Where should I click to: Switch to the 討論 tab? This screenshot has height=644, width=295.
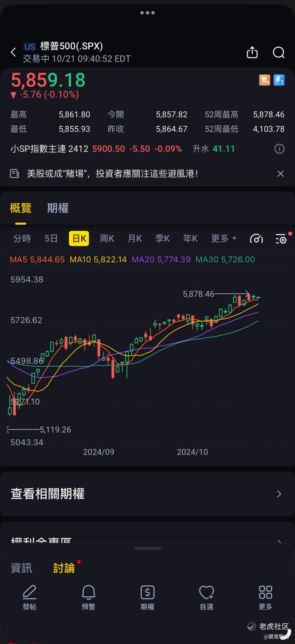(64, 568)
